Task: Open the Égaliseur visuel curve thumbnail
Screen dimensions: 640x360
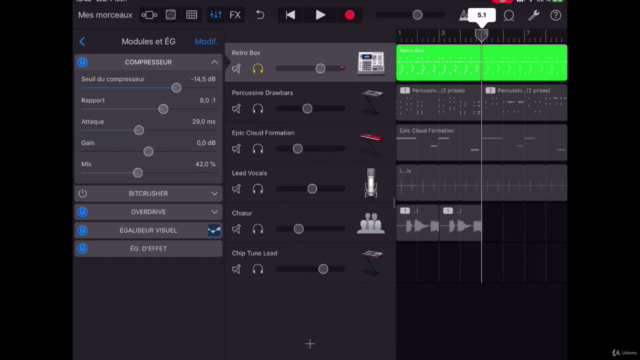Action: pyautogui.click(x=214, y=230)
